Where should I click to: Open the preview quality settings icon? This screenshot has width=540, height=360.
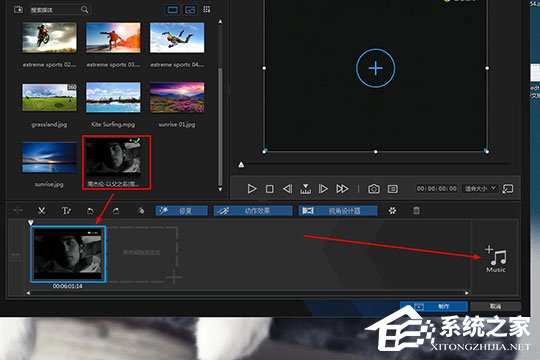393,189
